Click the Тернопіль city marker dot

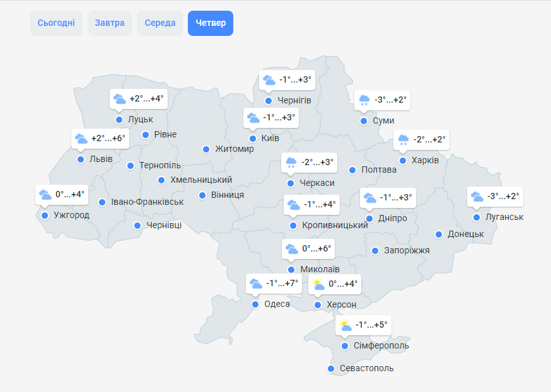coord(130,166)
